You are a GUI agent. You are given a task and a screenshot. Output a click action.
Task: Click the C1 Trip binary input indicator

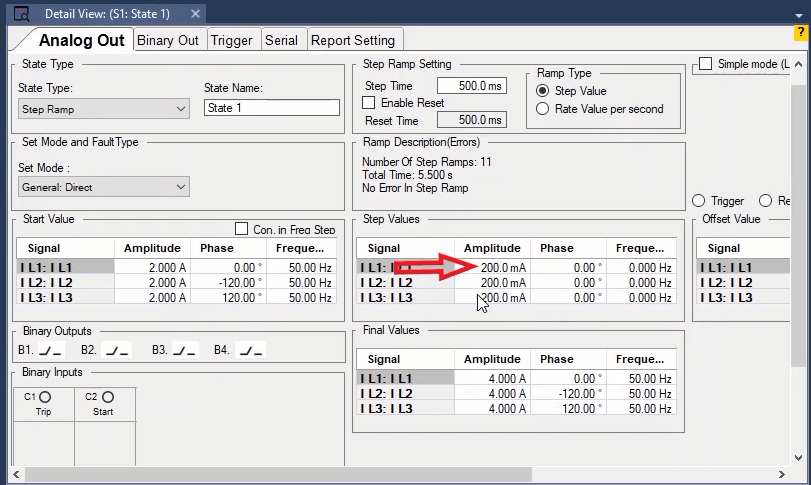coord(45,397)
